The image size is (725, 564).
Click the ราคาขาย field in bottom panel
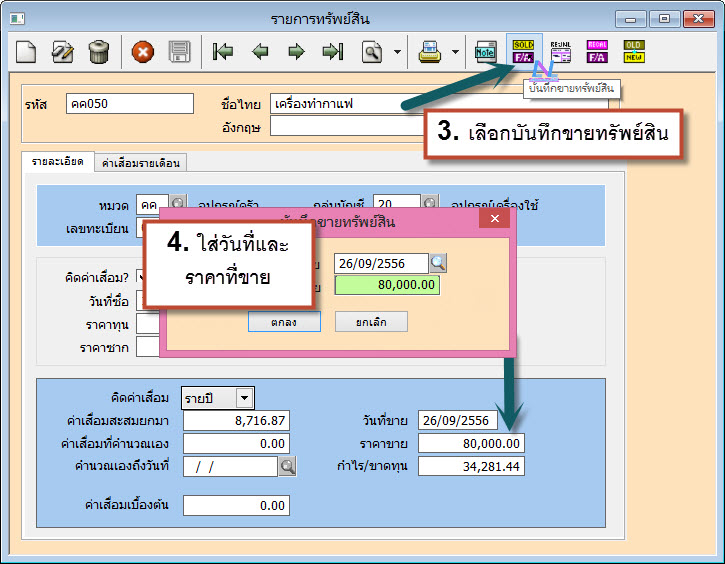[471, 443]
